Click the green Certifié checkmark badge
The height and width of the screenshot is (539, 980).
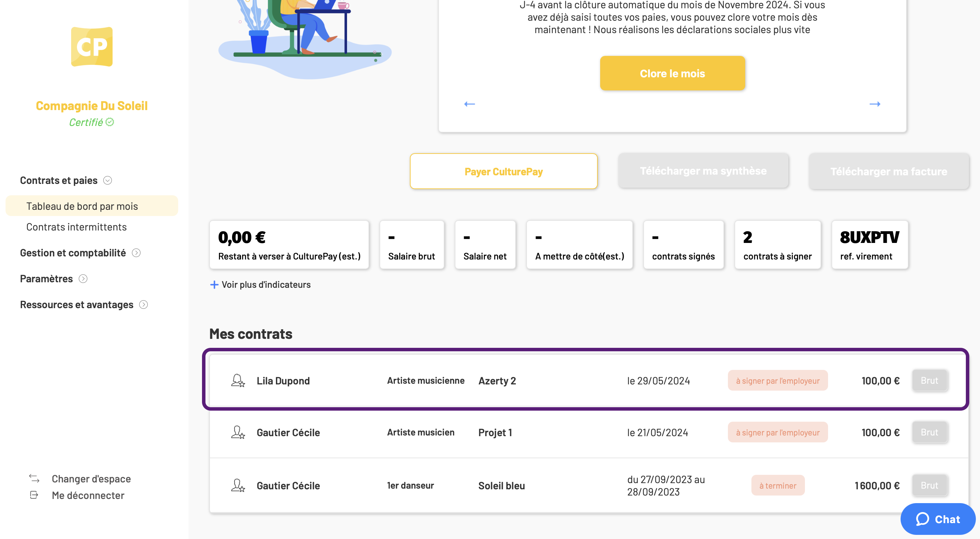click(110, 122)
